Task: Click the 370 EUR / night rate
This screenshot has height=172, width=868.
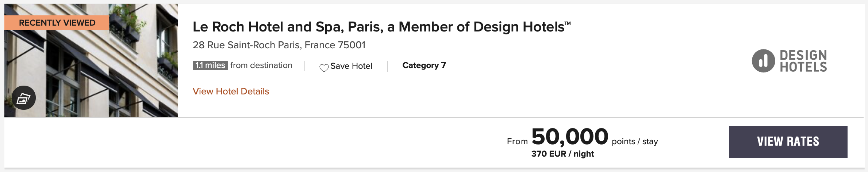Action: click(x=562, y=154)
